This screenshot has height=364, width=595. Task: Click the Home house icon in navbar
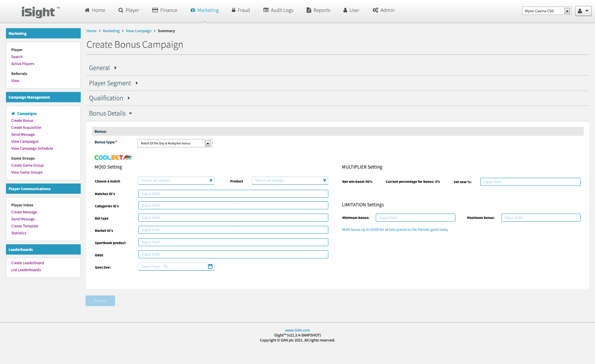(x=87, y=10)
